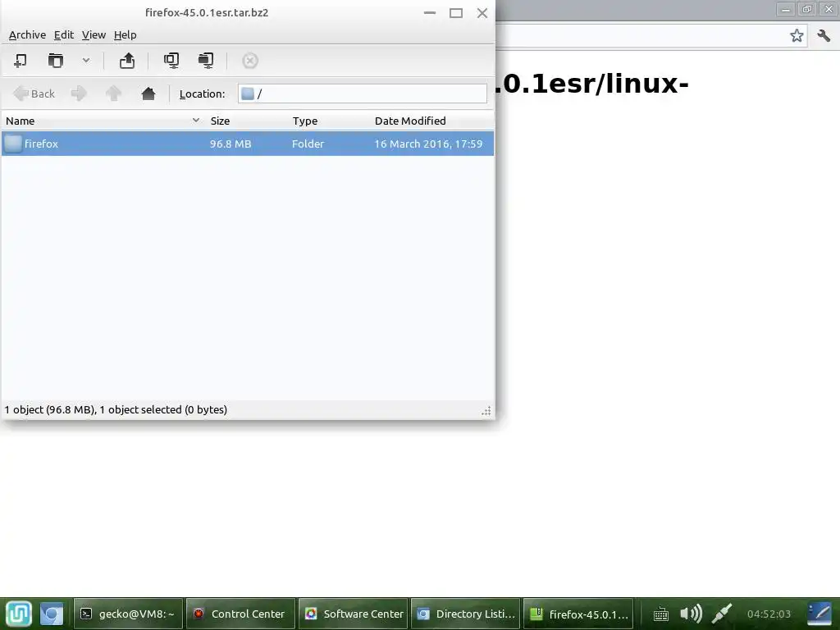Minimize the background browser window

786,9
